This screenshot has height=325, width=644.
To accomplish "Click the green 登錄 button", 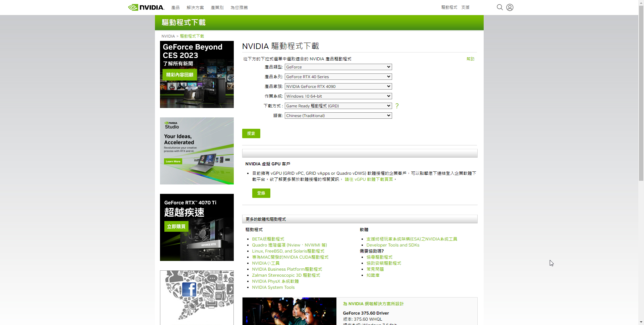I will click(261, 193).
